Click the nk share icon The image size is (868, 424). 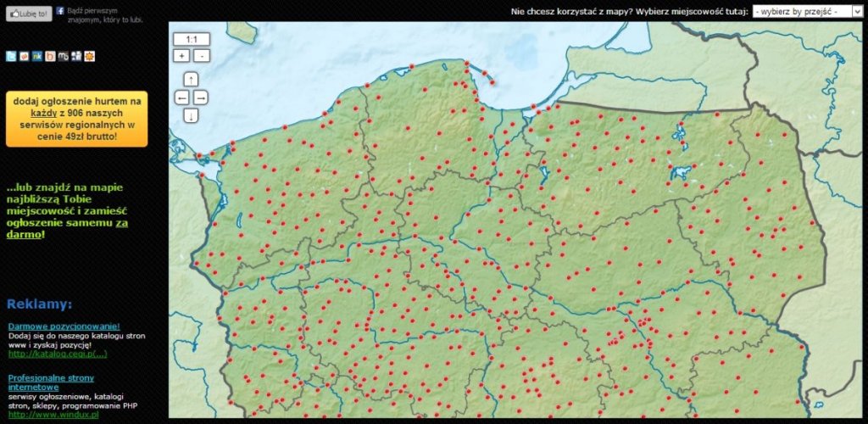(x=37, y=57)
